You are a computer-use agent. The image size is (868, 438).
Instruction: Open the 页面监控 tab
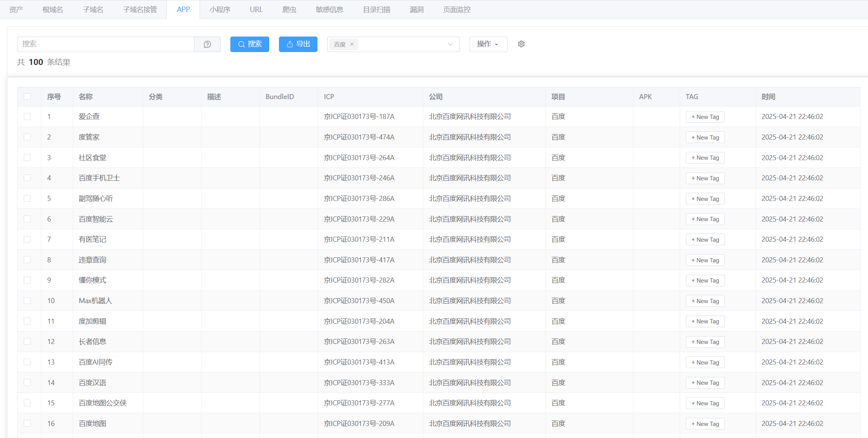457,10
